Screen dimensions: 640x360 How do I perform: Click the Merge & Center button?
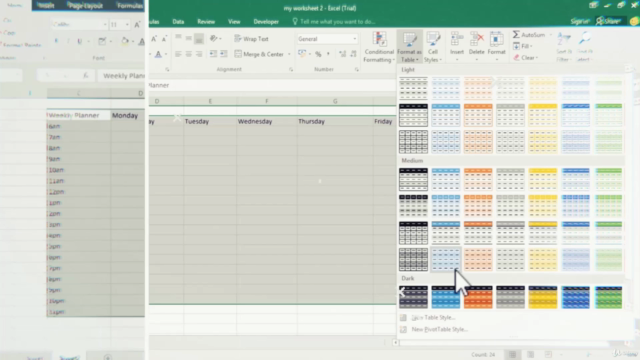(259, 54)
